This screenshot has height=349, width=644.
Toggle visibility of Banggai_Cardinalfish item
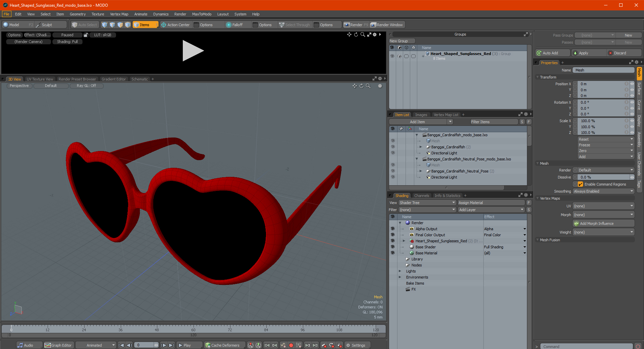point(393,147)
